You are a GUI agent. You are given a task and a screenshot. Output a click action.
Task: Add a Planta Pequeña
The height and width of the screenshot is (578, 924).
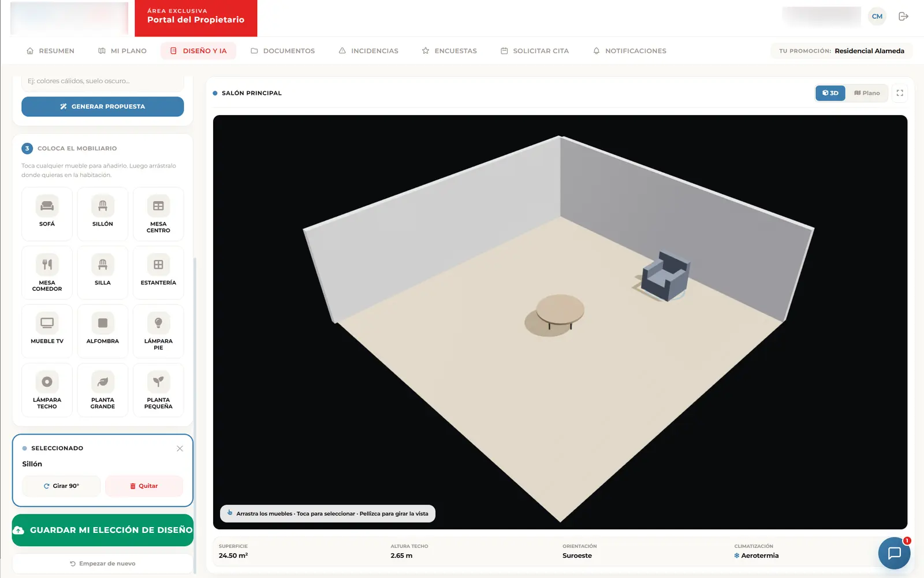coord(158,390)
